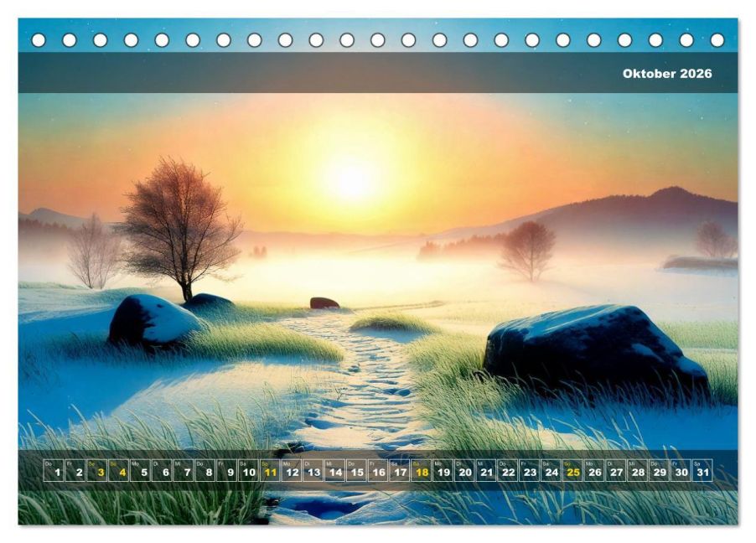Select highlighted day 3 in the calendar
756x543 pixels.
[97, 470]
